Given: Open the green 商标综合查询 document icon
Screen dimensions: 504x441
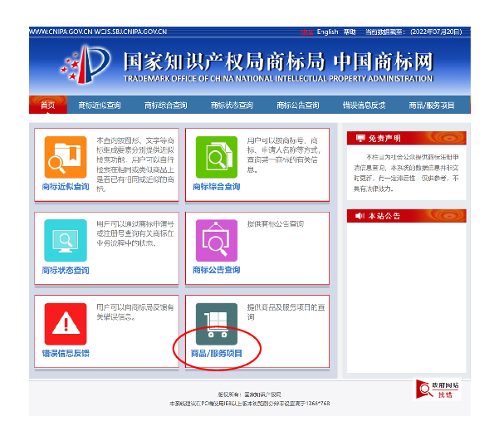Looking at the screenshot, I should pyautogui.click(x=217, y=157).
